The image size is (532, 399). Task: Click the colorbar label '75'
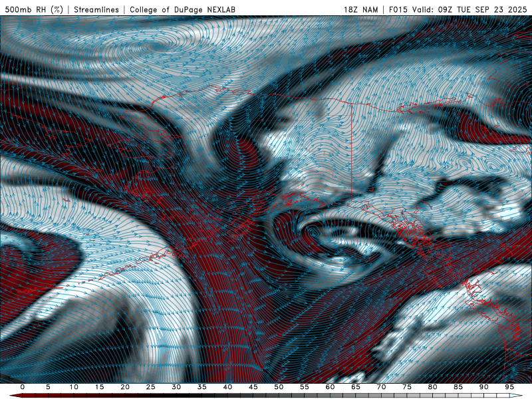coord(407,387)
